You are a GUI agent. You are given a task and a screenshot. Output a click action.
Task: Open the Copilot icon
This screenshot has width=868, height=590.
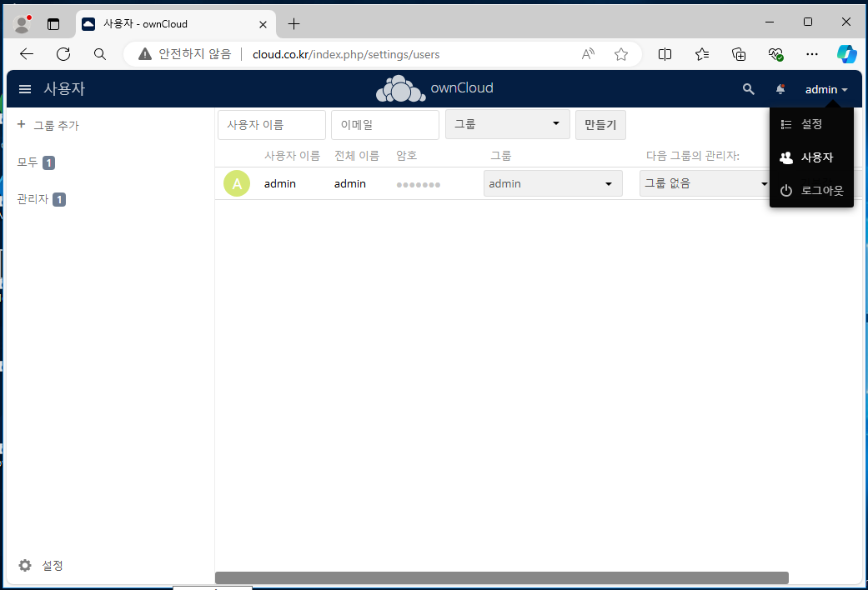pyautogui.click(x=847, y=53)
